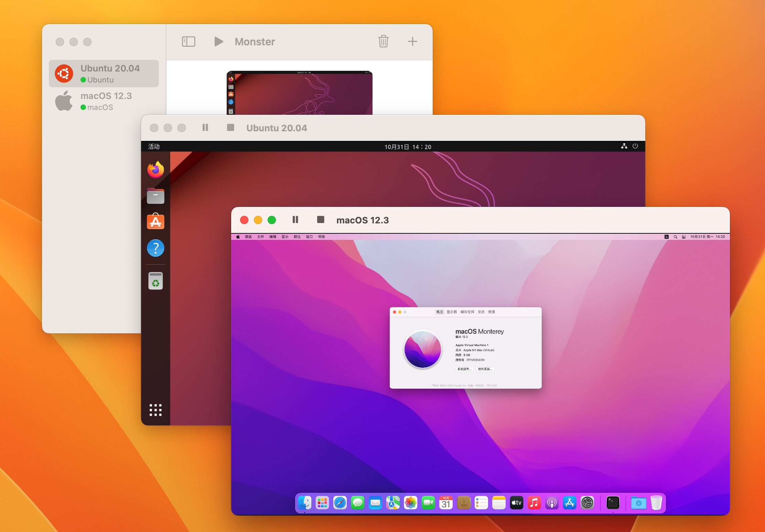This screenshot has height=532, width=765.
Task: Open the 活动 activities overview
Action: pyautogui.click(x=154, y=147)
